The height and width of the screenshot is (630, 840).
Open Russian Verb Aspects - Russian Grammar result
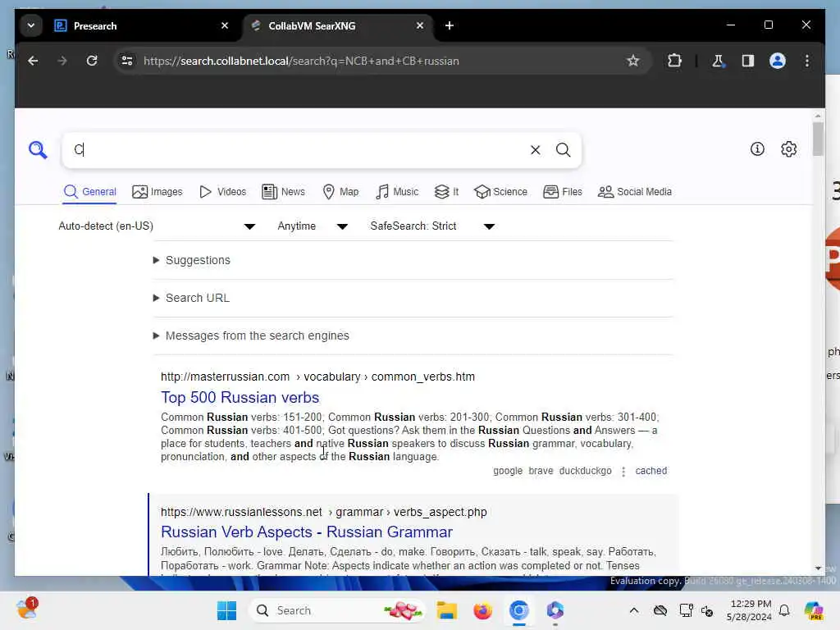(x=307, y=532)
